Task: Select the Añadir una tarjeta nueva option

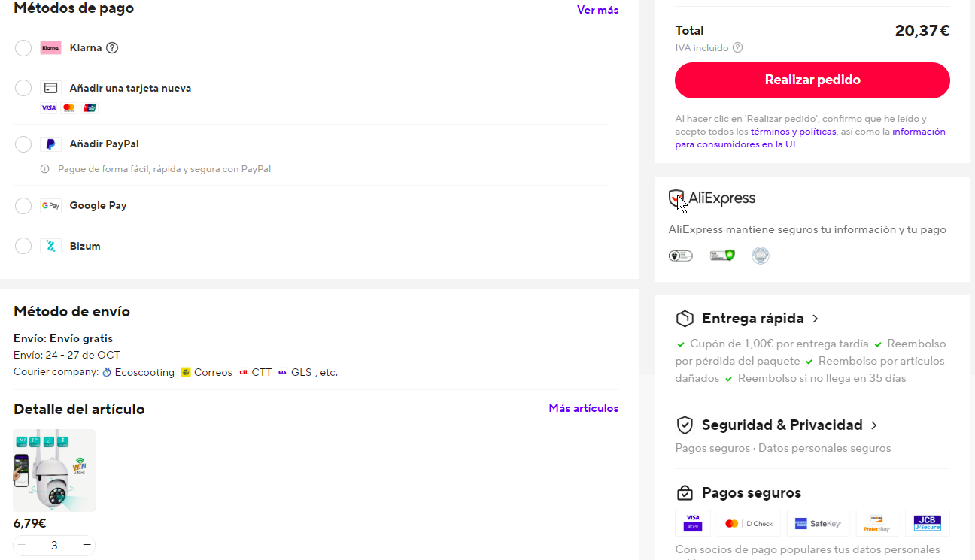Action: point(23,88)
